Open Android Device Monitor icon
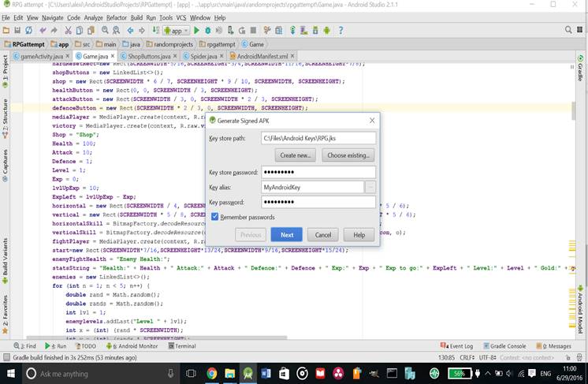The height and width of the screenshot is (384, 588). pos(327,31)
